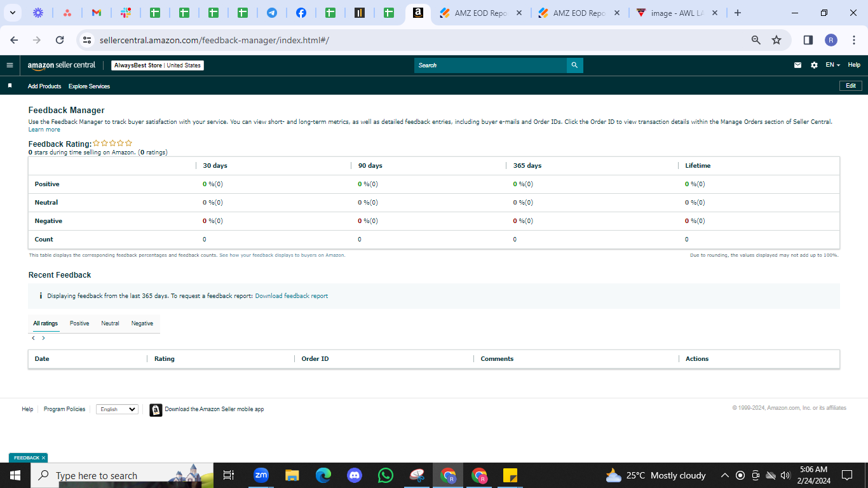This screenshot has width=868, height=488.
Task: Select the Neutral feedback tab
Action: click(110, 323)
